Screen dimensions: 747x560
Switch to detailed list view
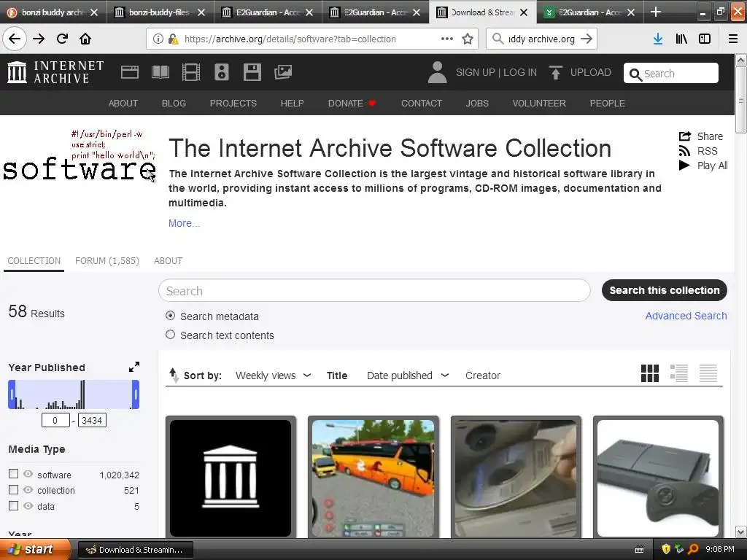679,373
